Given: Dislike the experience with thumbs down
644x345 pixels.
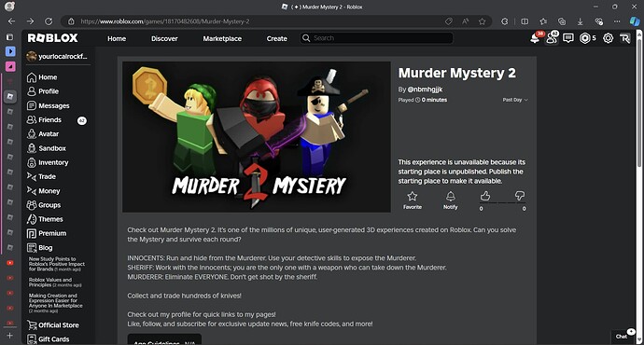Looking at the screenshot, I should click(x=520, y=196).
